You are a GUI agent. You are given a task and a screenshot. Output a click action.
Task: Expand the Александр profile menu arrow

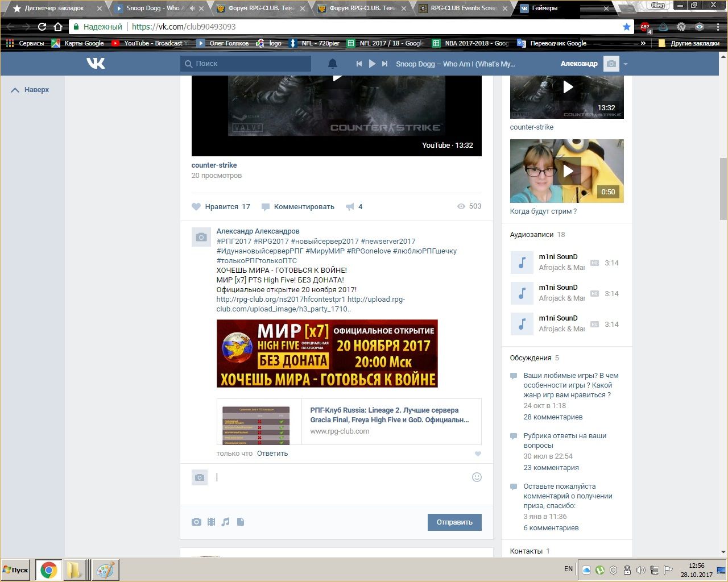click(x=626, y=64)
